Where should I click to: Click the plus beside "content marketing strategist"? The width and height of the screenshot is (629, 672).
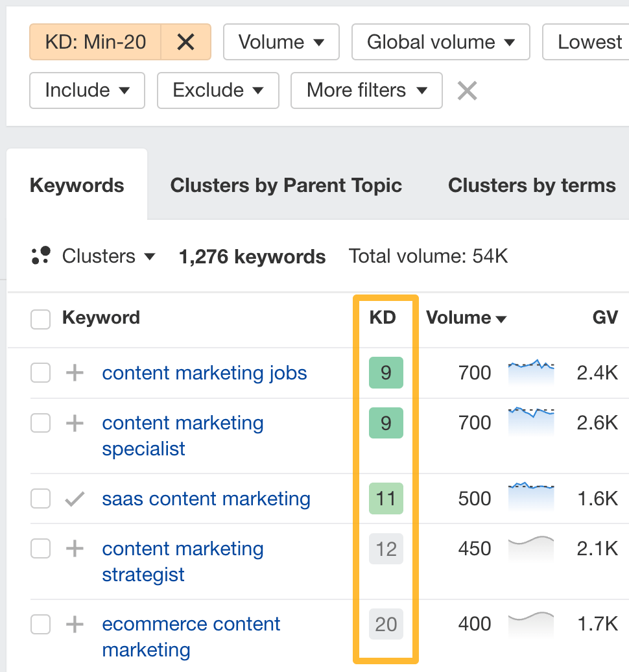[75, 549]
